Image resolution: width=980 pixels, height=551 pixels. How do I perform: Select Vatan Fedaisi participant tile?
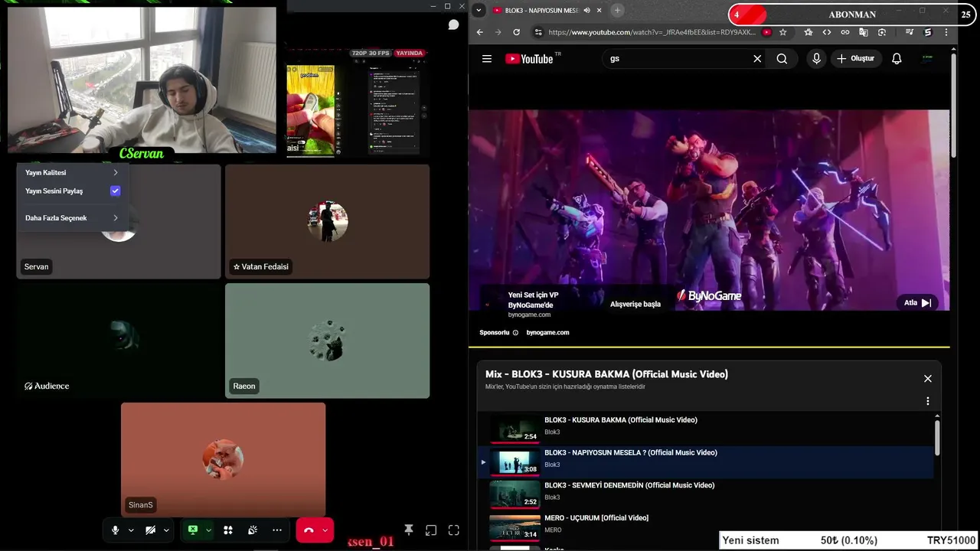(x=328, y=221)
